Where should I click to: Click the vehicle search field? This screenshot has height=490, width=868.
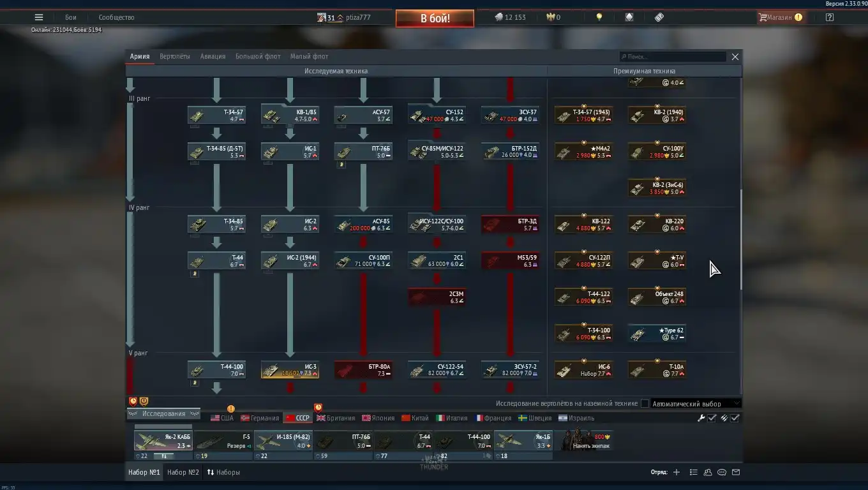coord(673,57)
